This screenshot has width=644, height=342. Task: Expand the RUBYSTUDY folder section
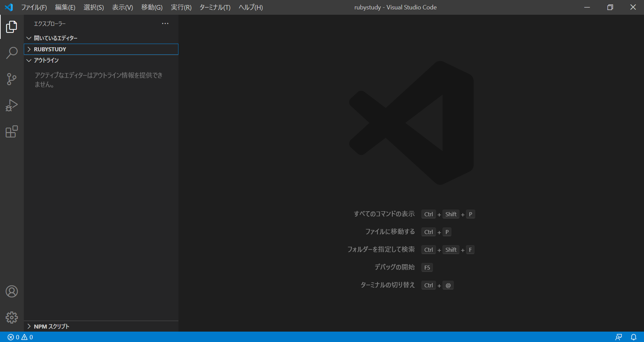[101, 49]
